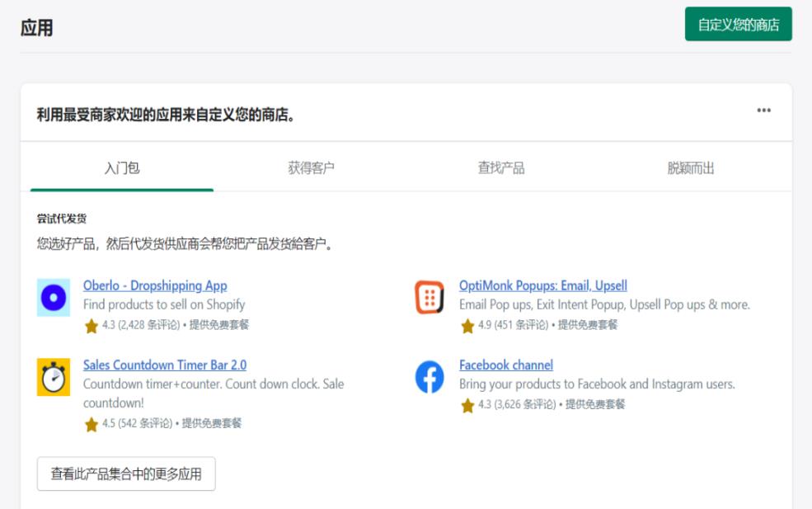Open Sales Countdown Timer Bar 2.0 link
812x509 pixels.
165,365
